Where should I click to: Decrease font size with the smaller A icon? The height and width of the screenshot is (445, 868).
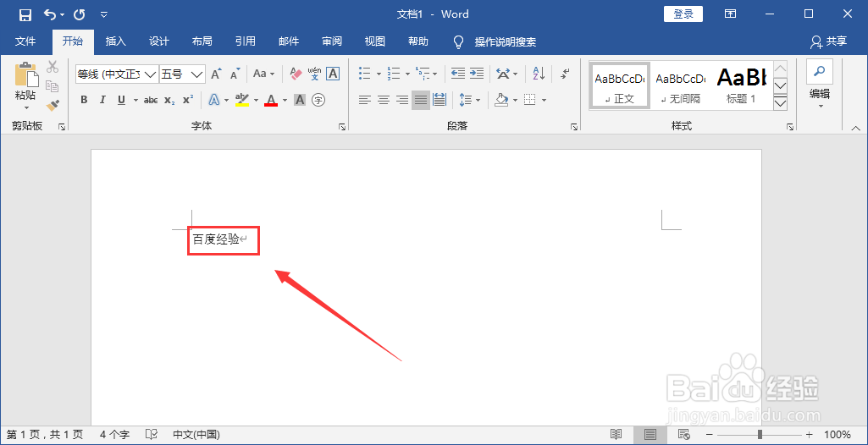point(235,74)
